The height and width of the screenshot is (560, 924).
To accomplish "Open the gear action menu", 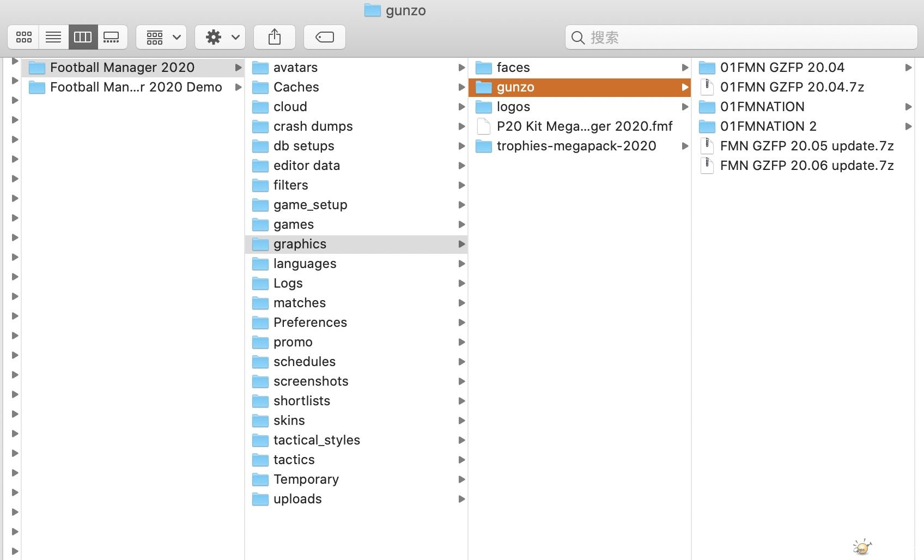I will pyautogui.click(x=220, y=37).
